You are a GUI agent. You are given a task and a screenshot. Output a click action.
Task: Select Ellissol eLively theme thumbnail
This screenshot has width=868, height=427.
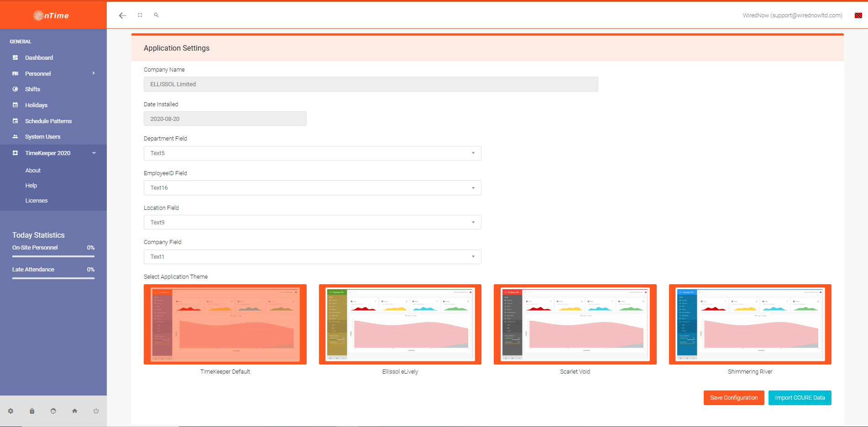point(400,324)
